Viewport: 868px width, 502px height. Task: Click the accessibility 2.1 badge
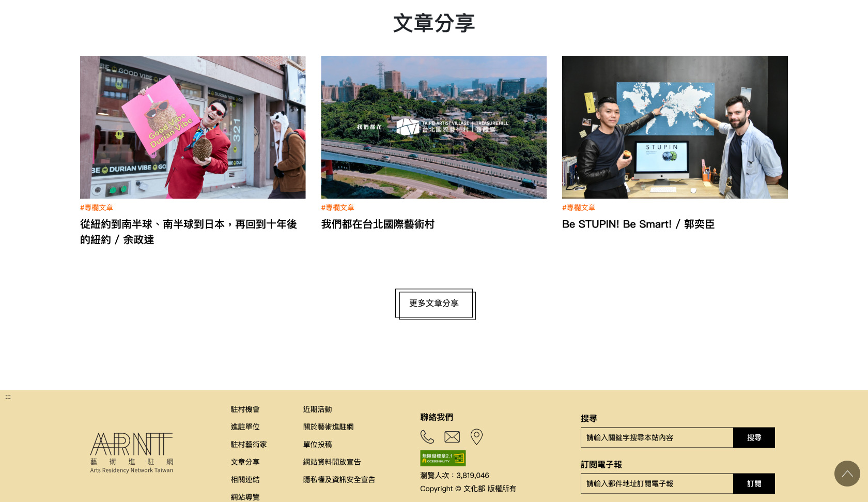point(443,458)
